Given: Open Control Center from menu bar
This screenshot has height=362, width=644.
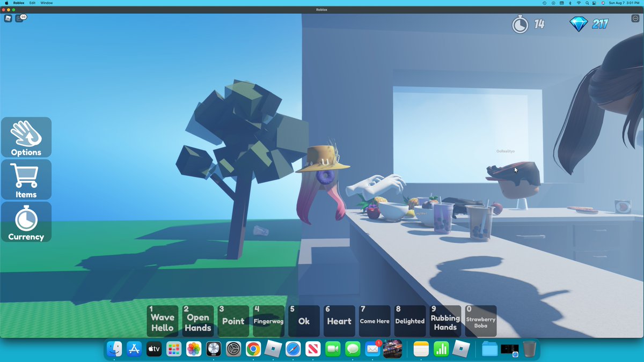Looking at the screenshot, I should 595,3.
